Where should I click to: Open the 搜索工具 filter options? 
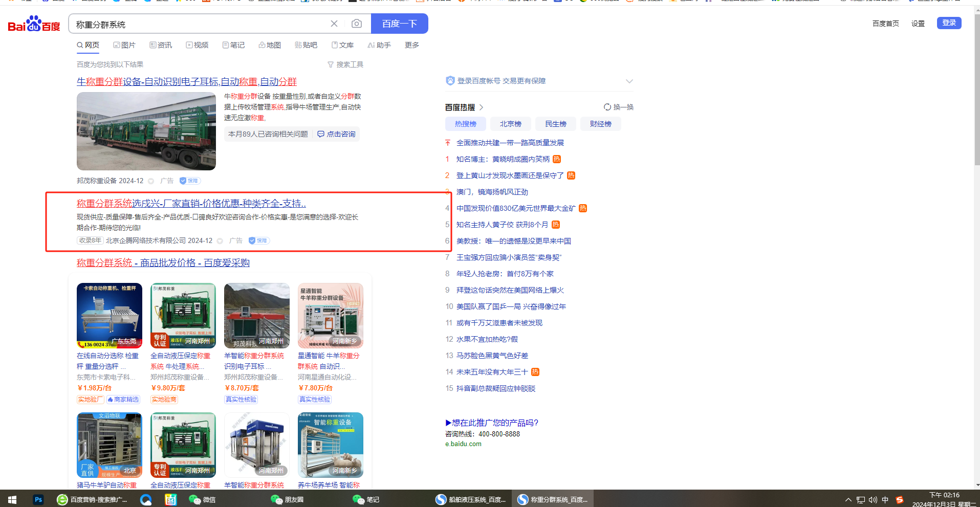point(345,64)
